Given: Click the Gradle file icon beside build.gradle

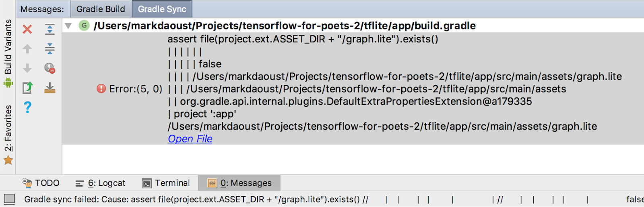Looking at the screenshot, I should (84, 26).
